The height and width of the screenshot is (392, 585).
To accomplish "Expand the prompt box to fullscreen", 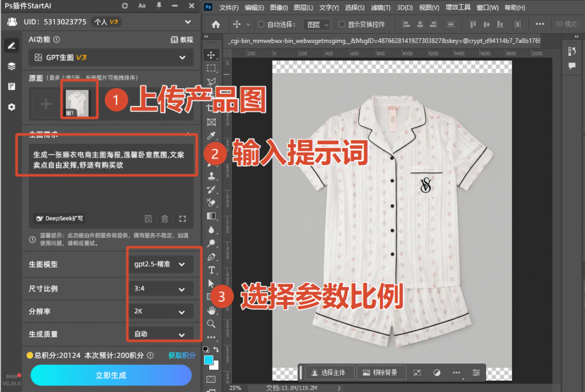I will tap(182, 219).
